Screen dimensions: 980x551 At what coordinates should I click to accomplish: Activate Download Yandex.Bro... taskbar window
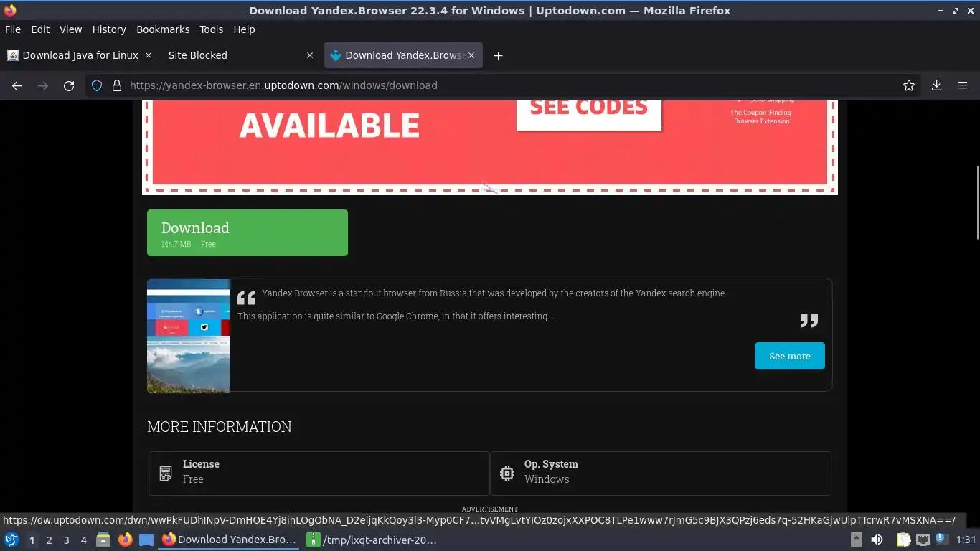pyautogui.click(x=229, y=540)
